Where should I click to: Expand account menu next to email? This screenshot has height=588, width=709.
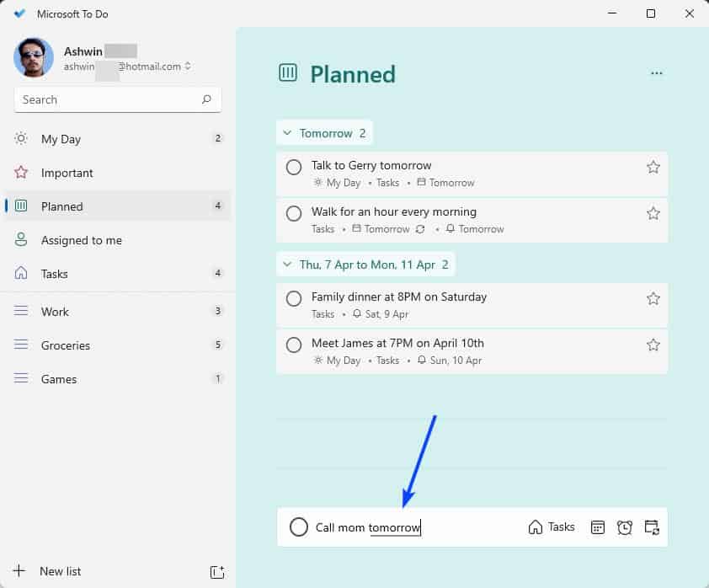click(188, 67)
